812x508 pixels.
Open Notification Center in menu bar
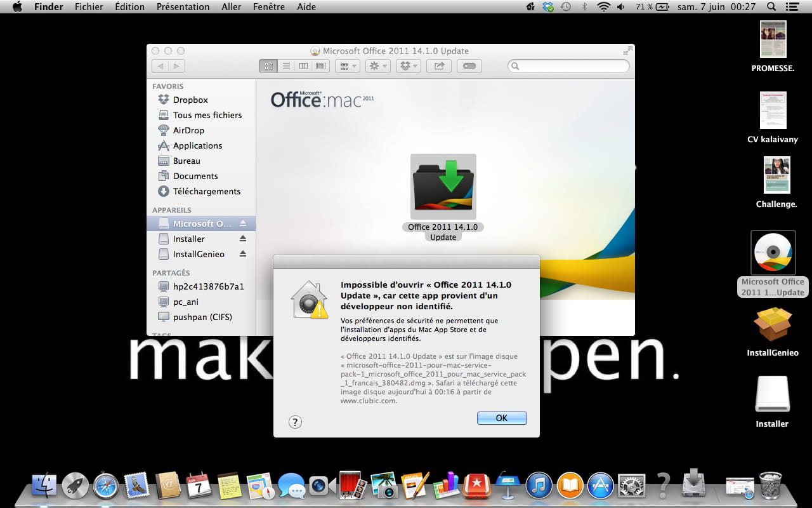(794, 7)
